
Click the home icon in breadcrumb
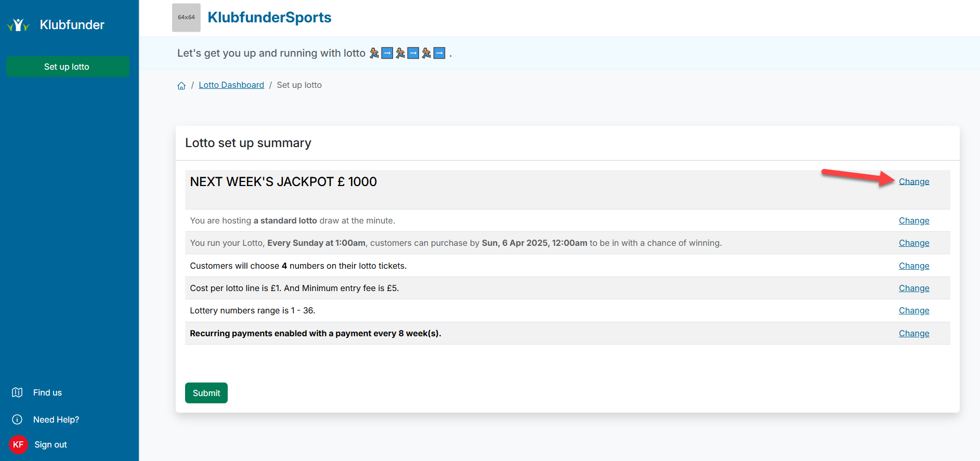(181, 86)
